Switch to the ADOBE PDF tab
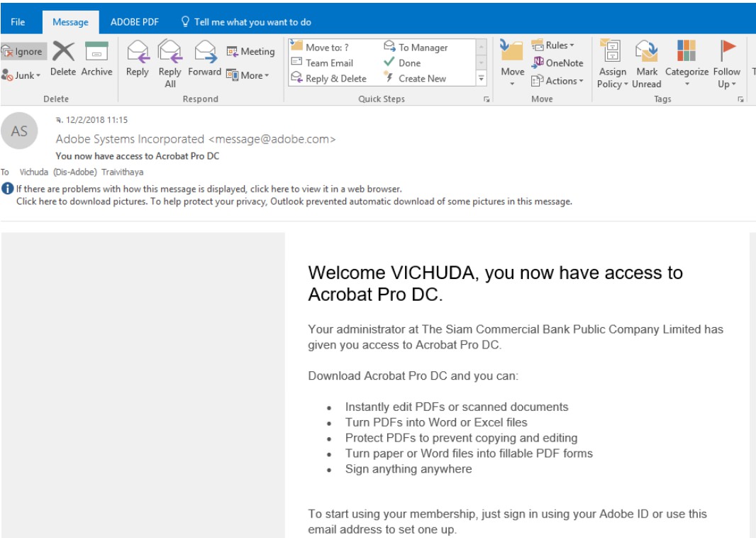Screen dimensions: 756x538 [x=135, y=22]
